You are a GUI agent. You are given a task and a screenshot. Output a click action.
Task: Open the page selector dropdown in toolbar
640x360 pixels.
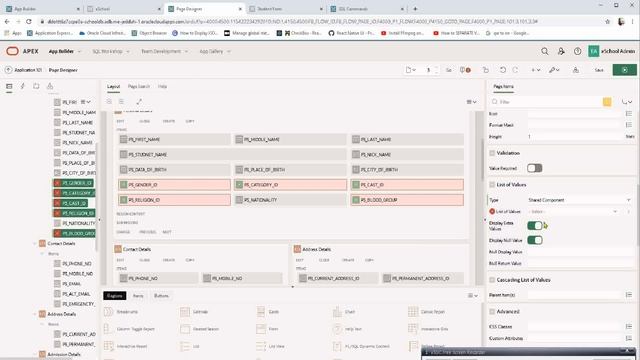pos(411,70)
